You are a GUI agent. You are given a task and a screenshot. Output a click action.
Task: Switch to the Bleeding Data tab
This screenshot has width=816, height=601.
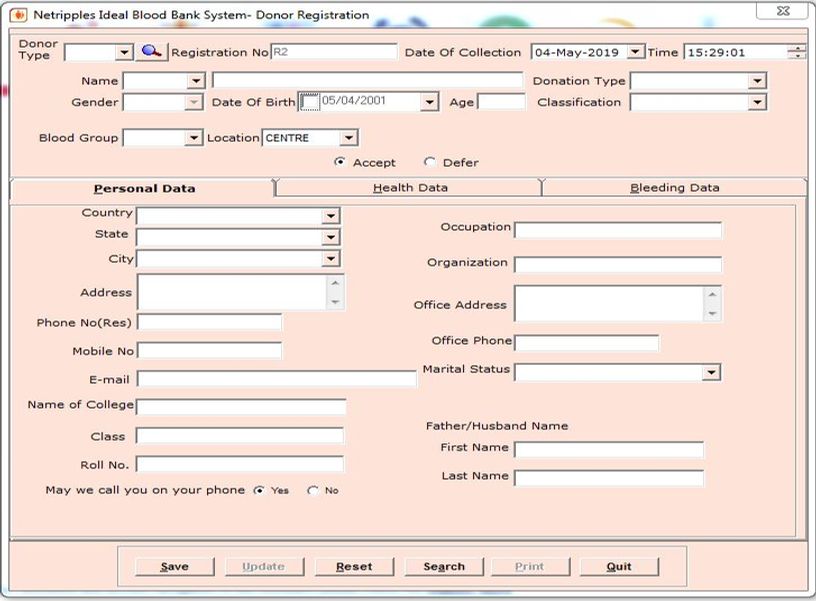pos(674,187)
